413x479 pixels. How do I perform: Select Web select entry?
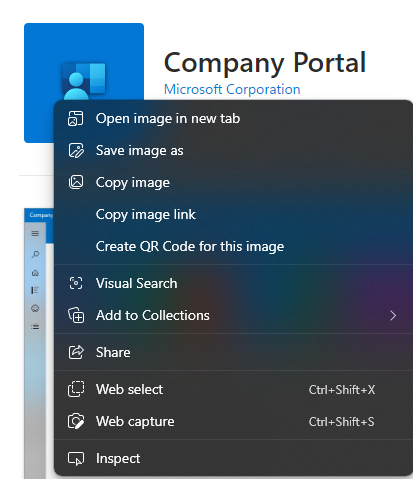click(x=233, y=389)
